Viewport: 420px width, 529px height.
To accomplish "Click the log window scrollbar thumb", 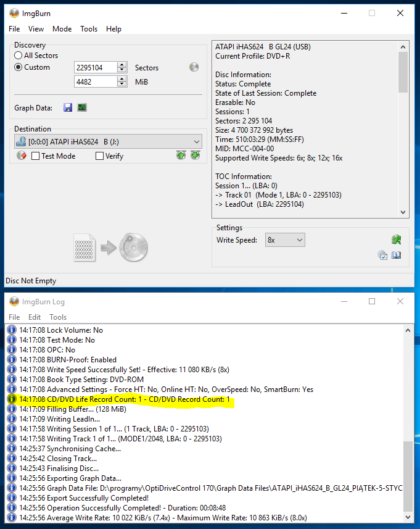I will (x=408, y=477).
